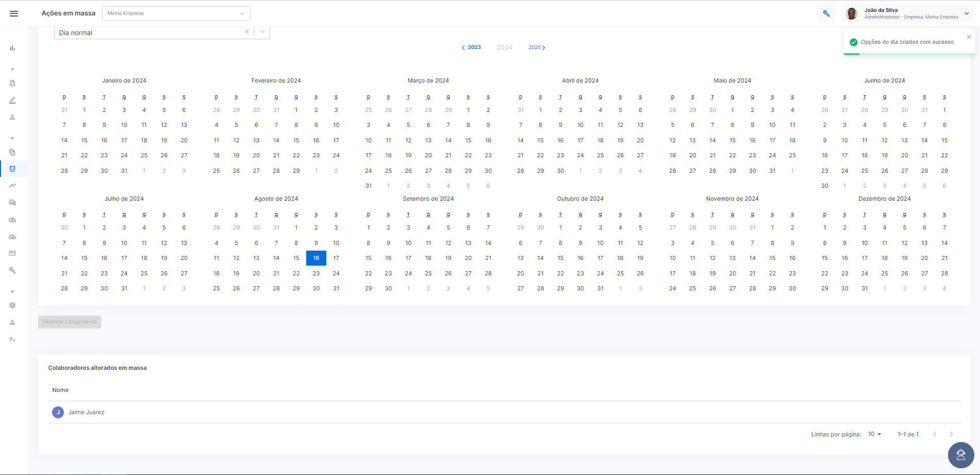The height and width of the screenshot is (475, 980).
Task: Dismiss the success notification toast
Action: click(969, 37)
